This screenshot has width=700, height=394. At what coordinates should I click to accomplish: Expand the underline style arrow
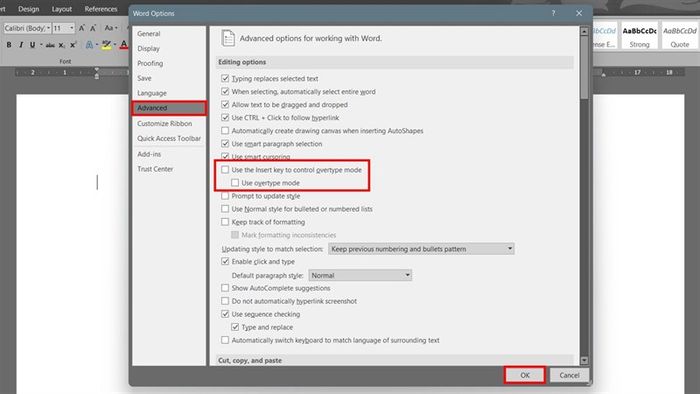point(41,45)
